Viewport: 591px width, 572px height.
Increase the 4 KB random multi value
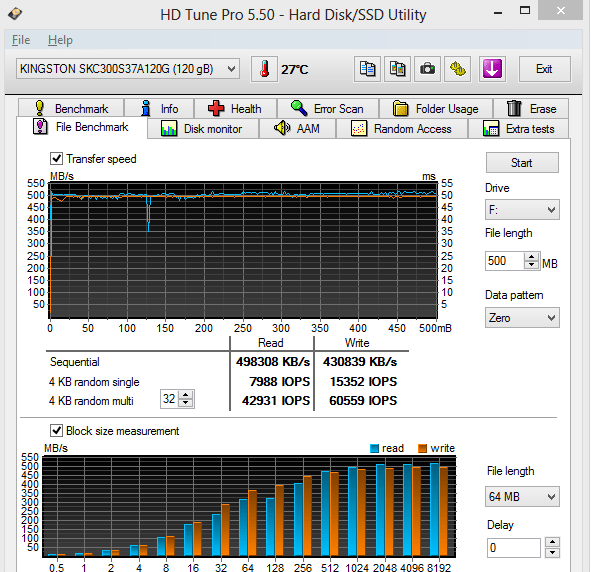click(185, 395)
